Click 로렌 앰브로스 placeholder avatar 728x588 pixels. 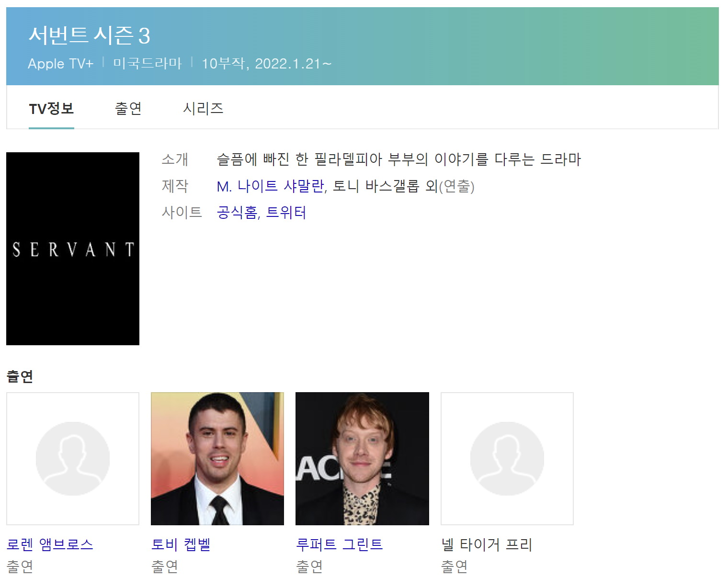[73, 459]
